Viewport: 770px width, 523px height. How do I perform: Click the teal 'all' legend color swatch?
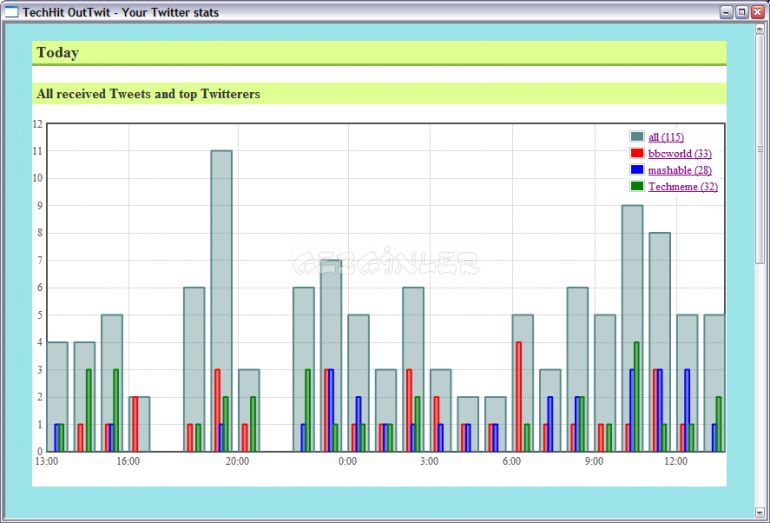pyautogui.click(x=637, y=137)
